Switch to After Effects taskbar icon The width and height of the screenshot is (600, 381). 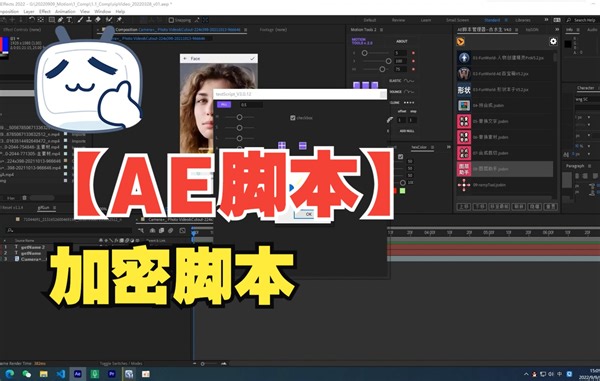click(x=78, y=374)
